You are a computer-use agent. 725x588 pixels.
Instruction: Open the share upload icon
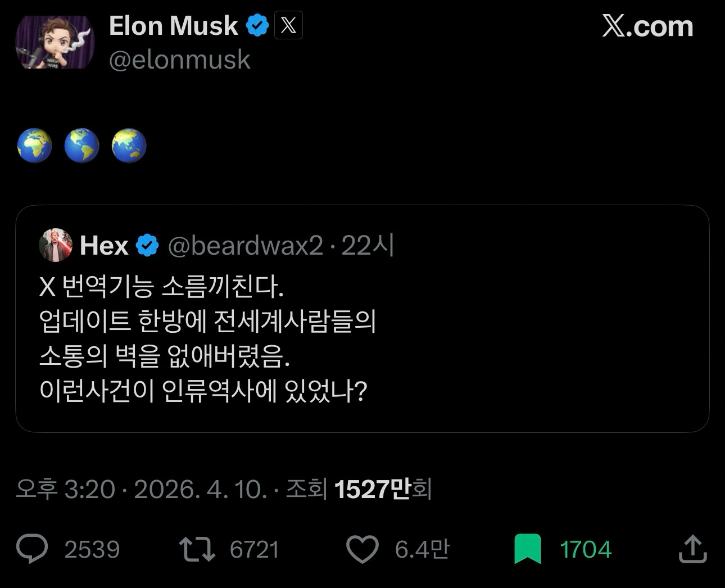click(692, 549)
